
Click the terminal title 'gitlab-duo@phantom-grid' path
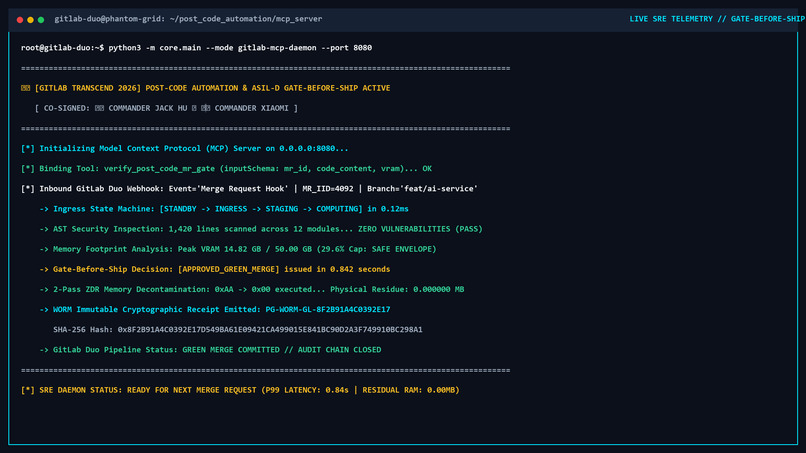(x=188, y=19)
